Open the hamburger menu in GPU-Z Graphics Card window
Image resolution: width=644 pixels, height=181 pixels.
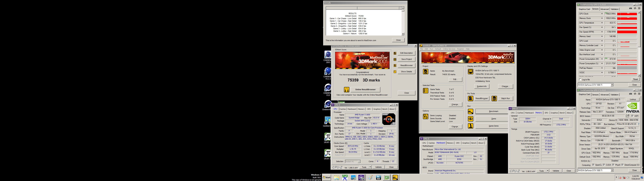tap(639, 94)
